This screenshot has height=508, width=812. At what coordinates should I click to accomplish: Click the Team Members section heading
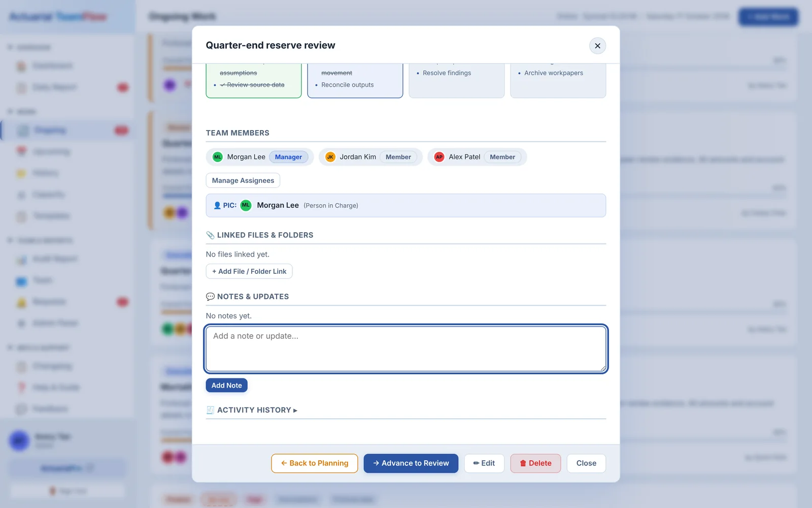pyautogui.click(x=238, y=133)
